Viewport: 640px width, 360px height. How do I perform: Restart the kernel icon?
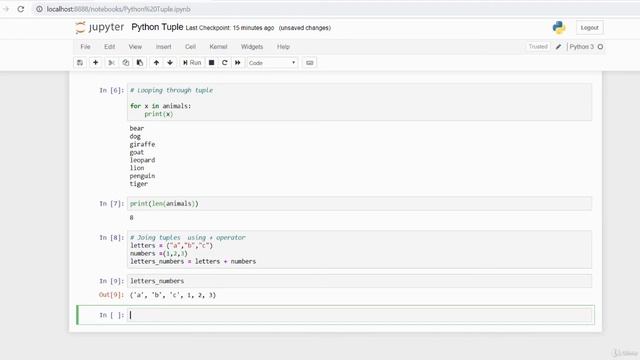coord(224,63)
